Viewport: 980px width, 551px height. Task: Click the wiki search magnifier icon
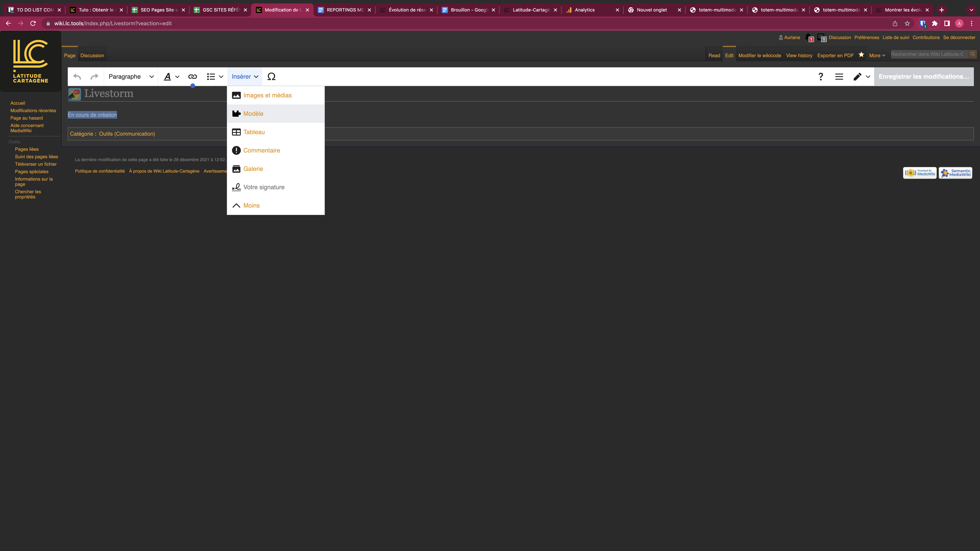972,54
